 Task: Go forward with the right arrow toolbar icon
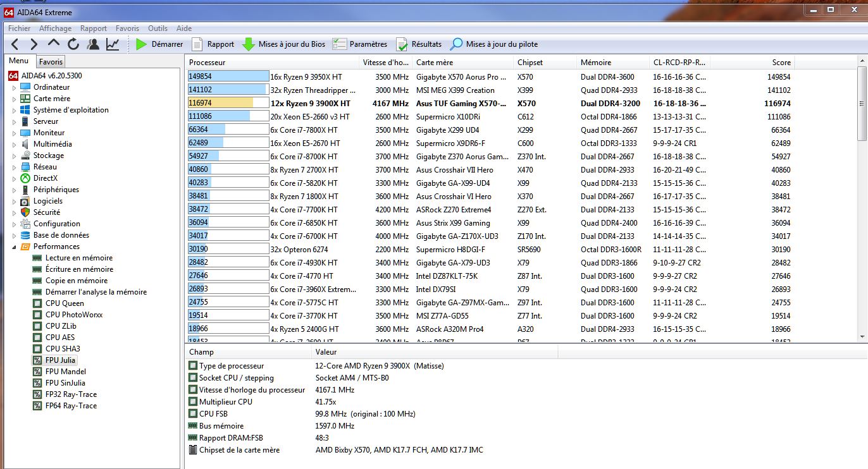(x=34, y=44)
